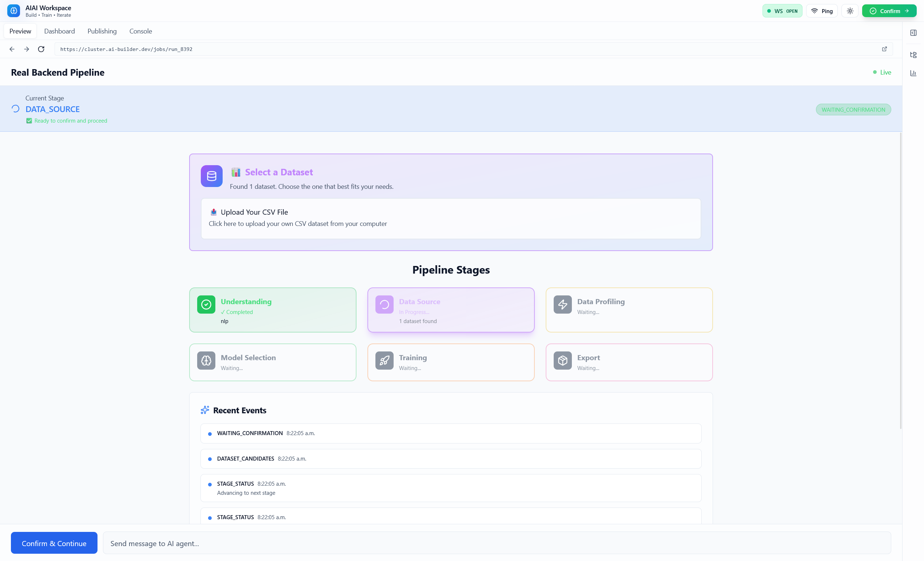Screen dimensions: 924x561
Task: Click the green Confirm button
Action: [x=889, y=11]
